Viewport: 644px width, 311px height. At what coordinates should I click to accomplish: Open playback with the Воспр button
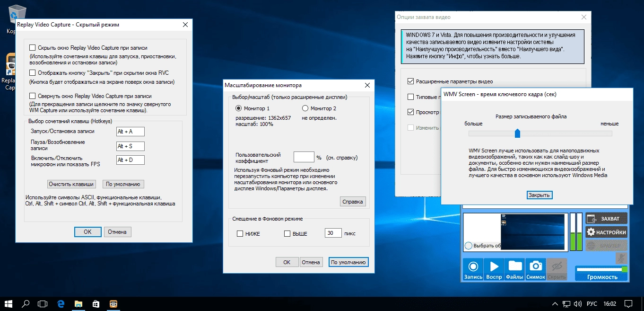494,269
